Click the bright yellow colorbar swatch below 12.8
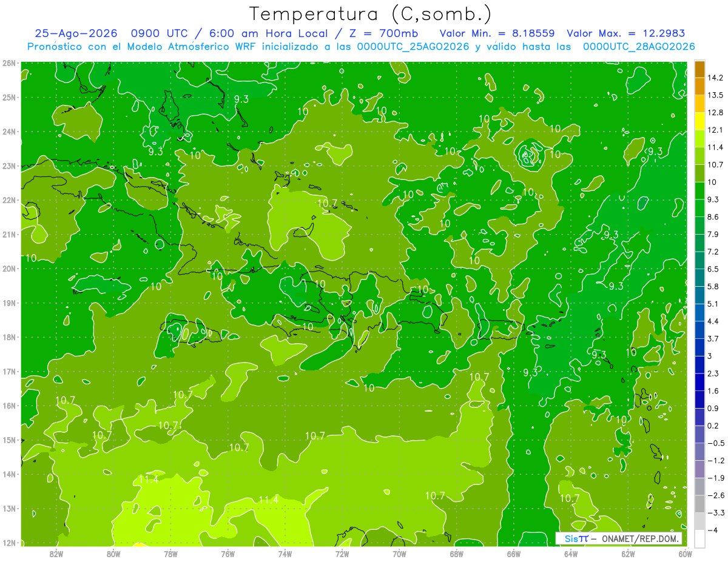 [699, 121]
